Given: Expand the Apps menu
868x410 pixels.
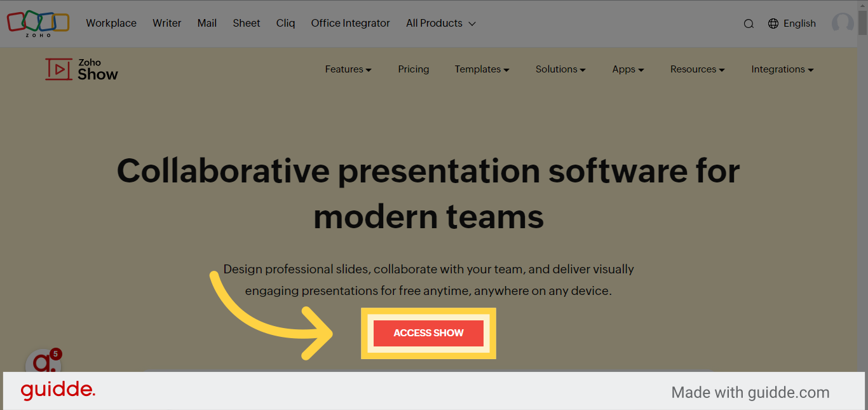Looking at the screenshot, I should (x=628, y=69).
